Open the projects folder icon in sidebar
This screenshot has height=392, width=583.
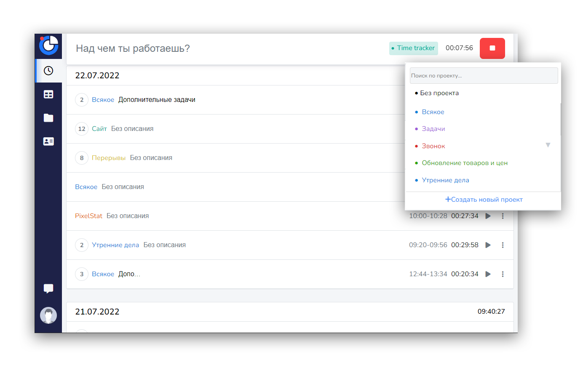(x=48, y=118)
